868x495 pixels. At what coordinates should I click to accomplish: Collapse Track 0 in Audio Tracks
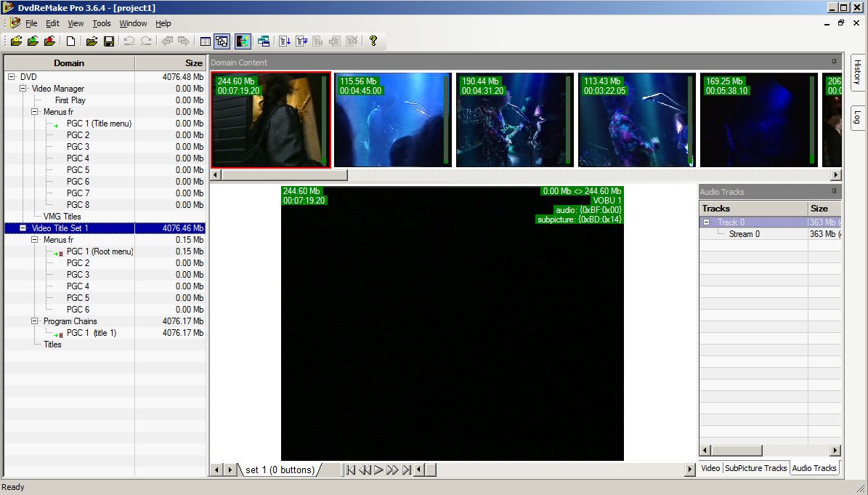click(707, 222)
